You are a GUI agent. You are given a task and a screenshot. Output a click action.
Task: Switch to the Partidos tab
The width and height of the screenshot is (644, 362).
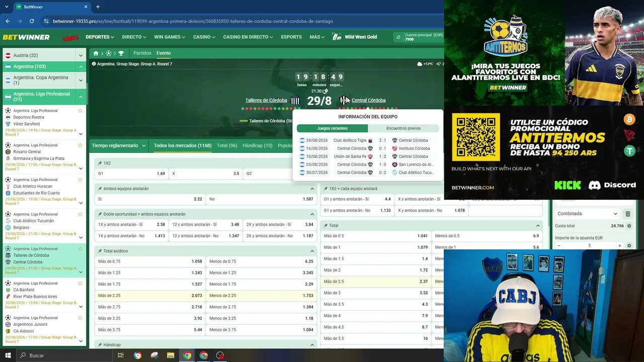pos(142,53)
